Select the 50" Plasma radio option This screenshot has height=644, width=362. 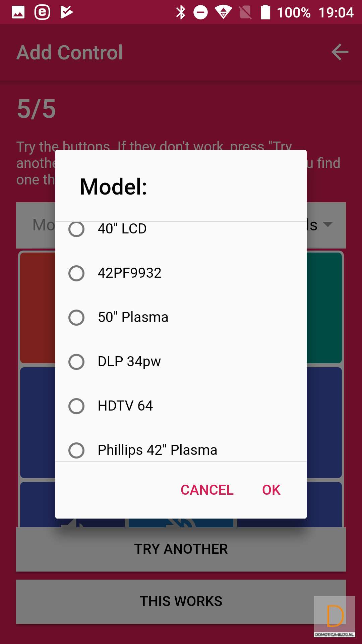click(76, 318)
